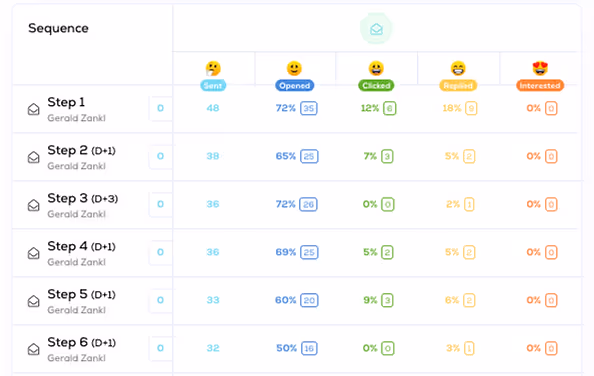Click the Step 6 zero counter box
The width and height of the screenshot is (594, 376).
tap(161, 348)
